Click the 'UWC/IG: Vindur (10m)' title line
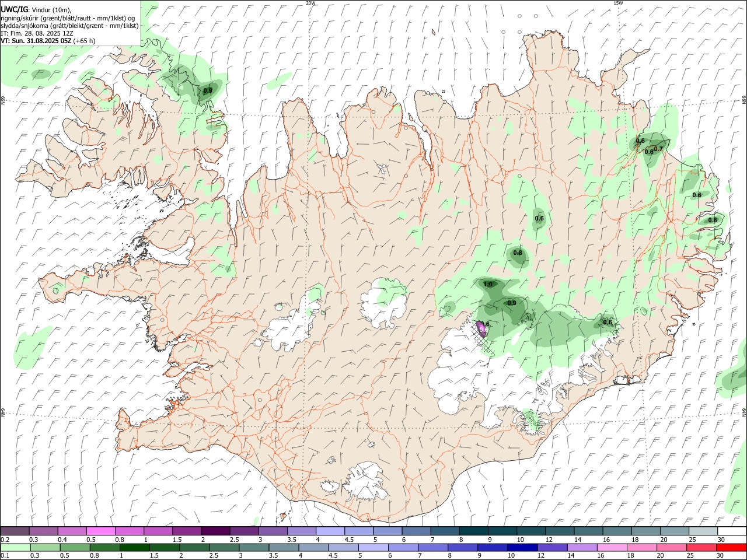The width and height of the screenshot is (747, 560). [36, 10]
